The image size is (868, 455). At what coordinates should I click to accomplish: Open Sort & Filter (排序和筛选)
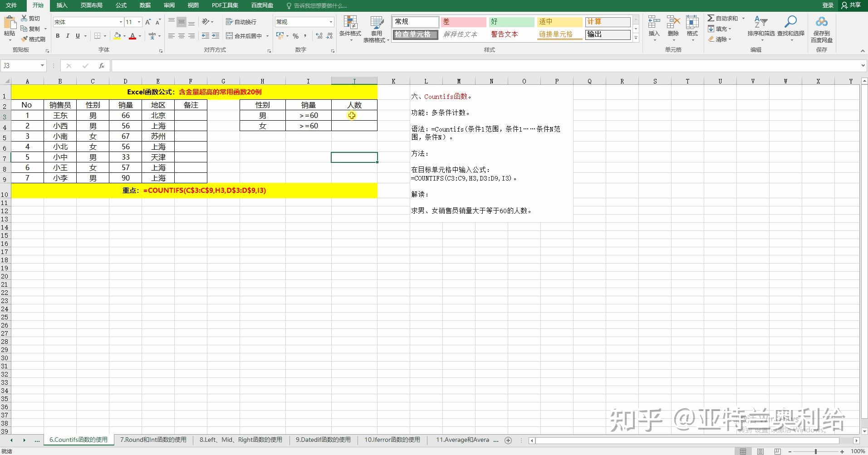[x=761, y=28]
